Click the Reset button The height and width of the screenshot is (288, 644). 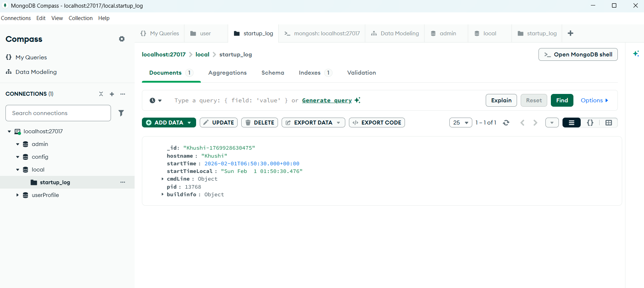click(534, 100)
